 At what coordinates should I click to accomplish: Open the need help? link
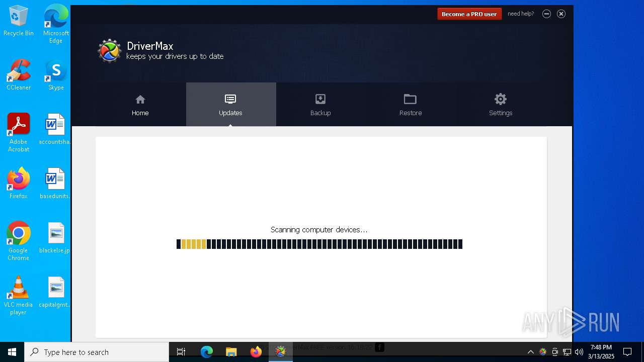[521, 14]
